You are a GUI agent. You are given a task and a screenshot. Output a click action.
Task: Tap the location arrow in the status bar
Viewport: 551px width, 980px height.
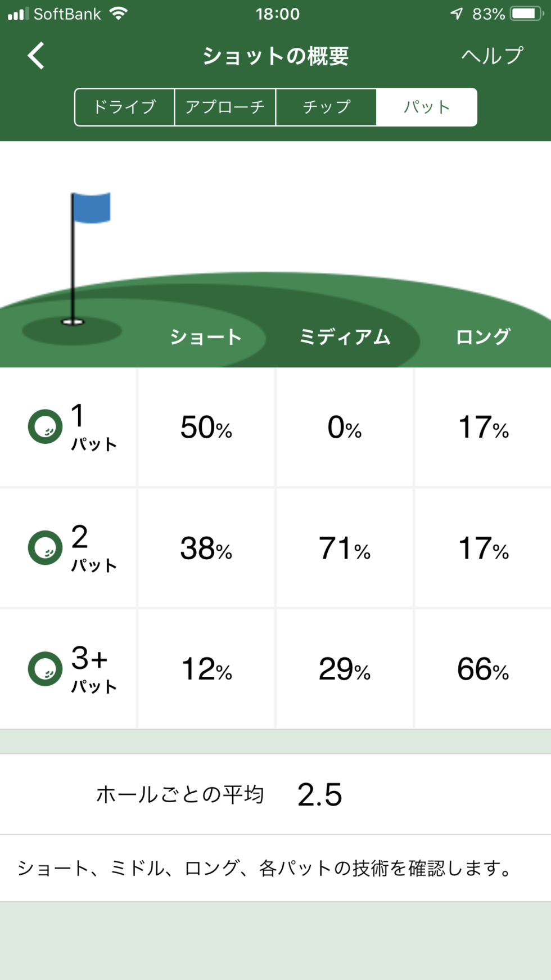(457, 14)
